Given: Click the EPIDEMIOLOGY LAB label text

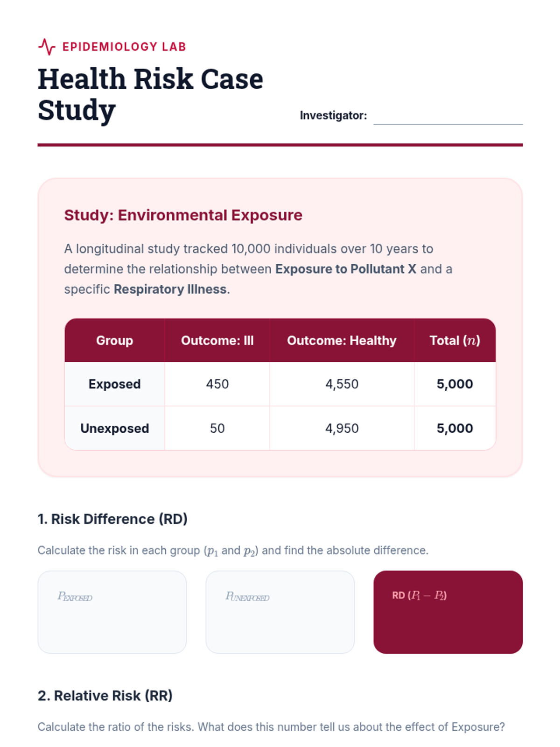Looking at the screenshot, I should point(124,47).
